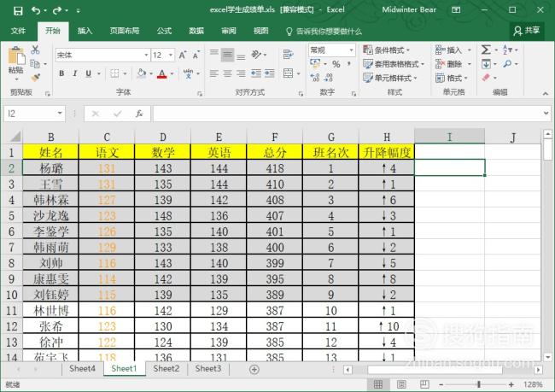Switch to the 数据 Data tab

point(196,31)
